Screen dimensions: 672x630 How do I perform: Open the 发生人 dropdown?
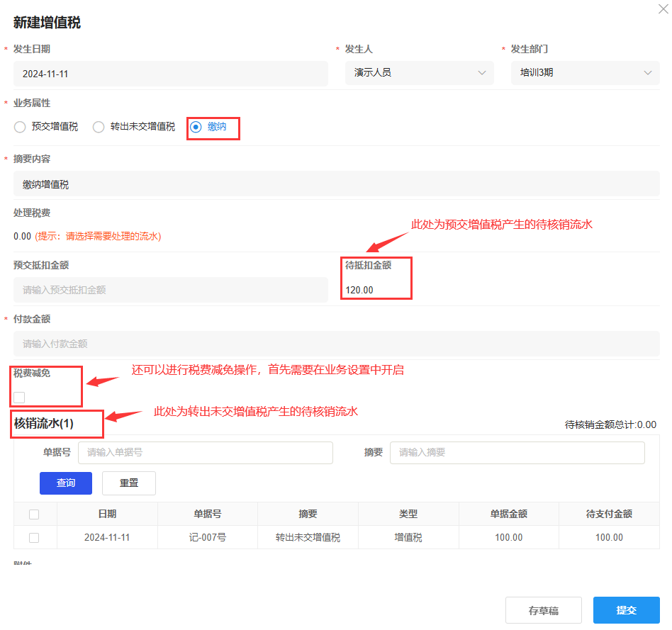tap(419, 73)
